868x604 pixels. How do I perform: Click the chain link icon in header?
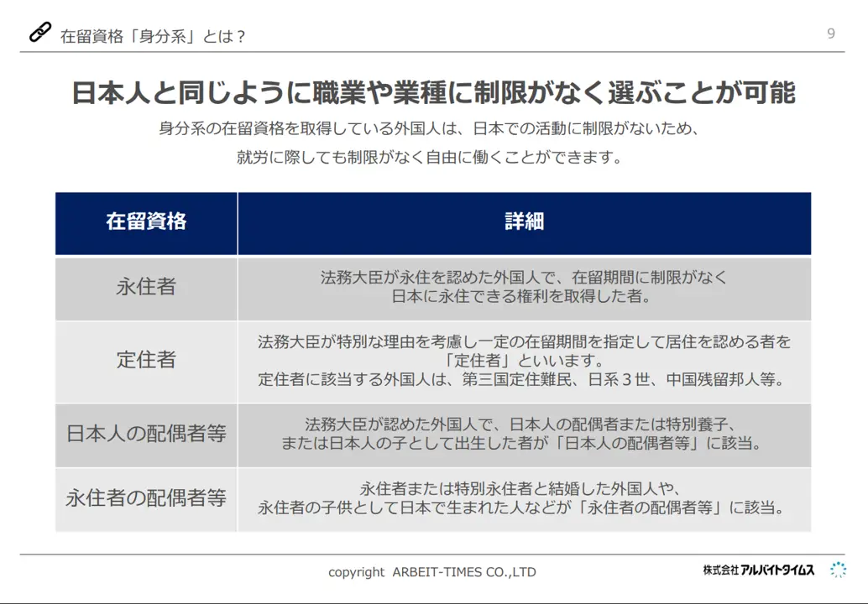[x=39, y=33]
